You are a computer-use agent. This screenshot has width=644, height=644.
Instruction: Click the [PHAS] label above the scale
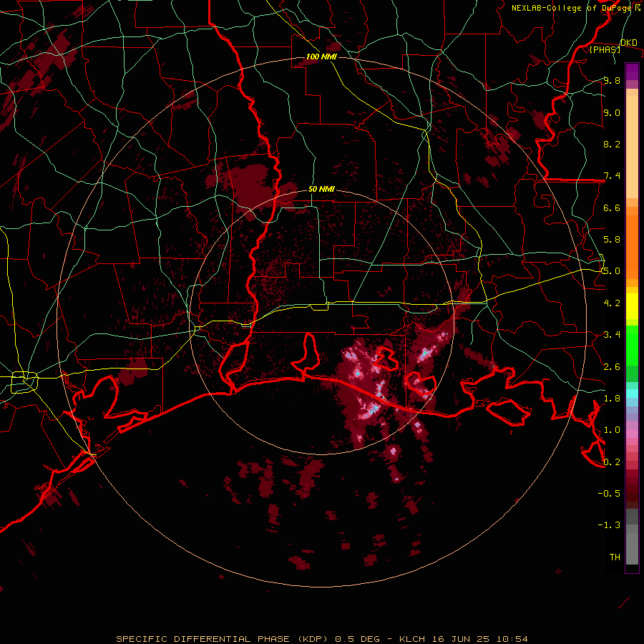605,49
